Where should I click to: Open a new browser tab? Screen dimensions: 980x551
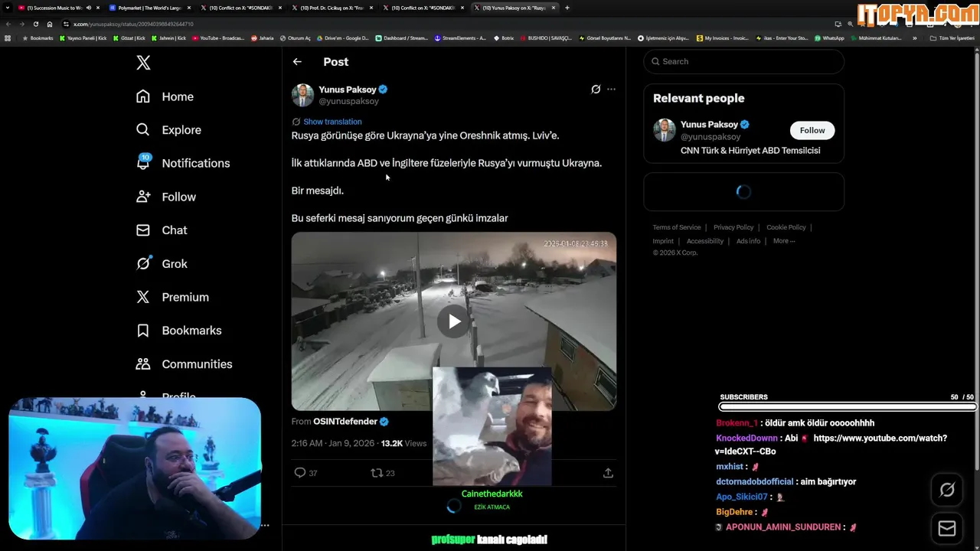567,8
